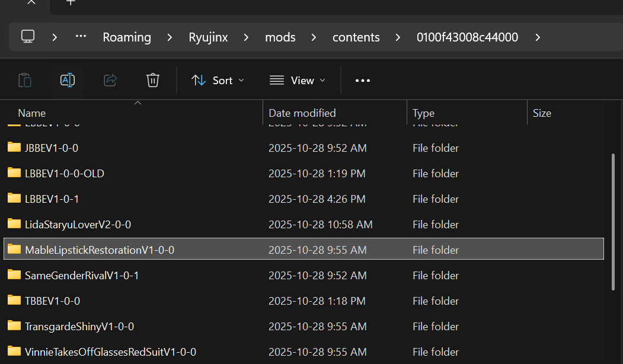623x364 pixels.
Task: Select the VinnieTakesOffGlassesRedSuitV1-0-0 folder name
Action: (110, 352)
